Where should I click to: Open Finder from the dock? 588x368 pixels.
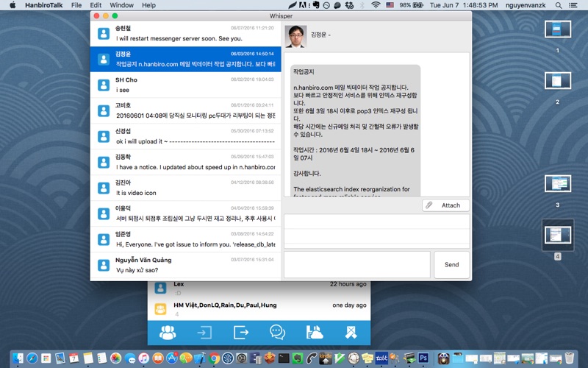tap(18, 358)
